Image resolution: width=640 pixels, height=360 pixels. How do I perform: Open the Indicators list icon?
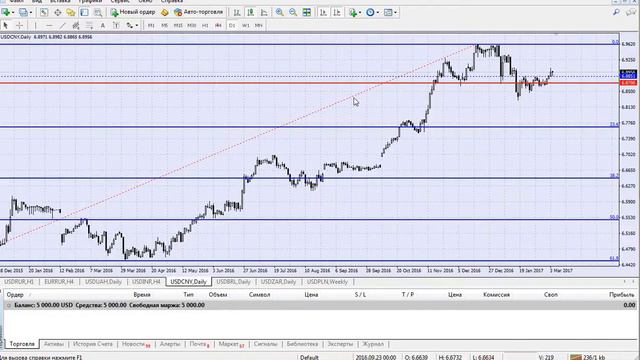(353, 12)
